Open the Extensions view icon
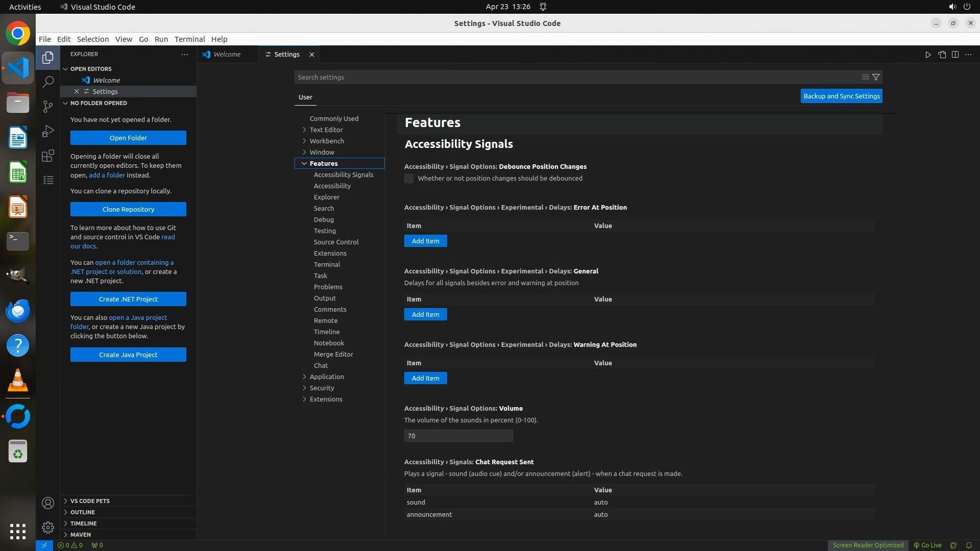 coord(48,156)
